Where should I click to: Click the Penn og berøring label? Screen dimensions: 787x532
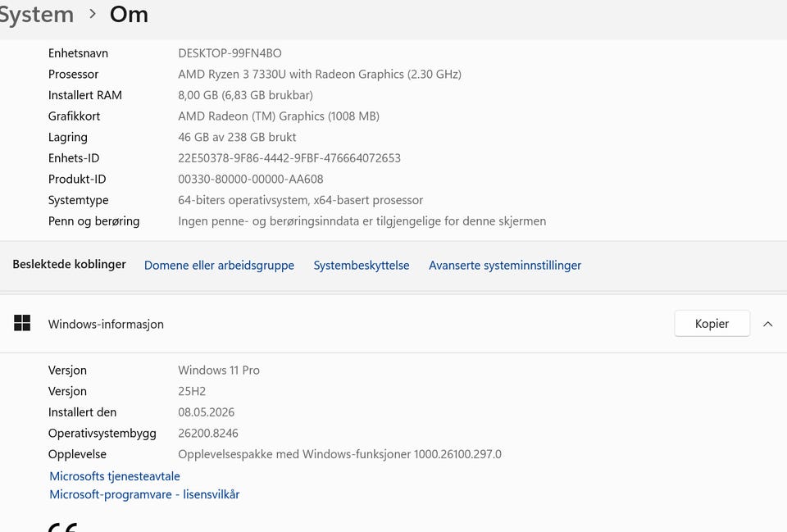tap(93, 221)
